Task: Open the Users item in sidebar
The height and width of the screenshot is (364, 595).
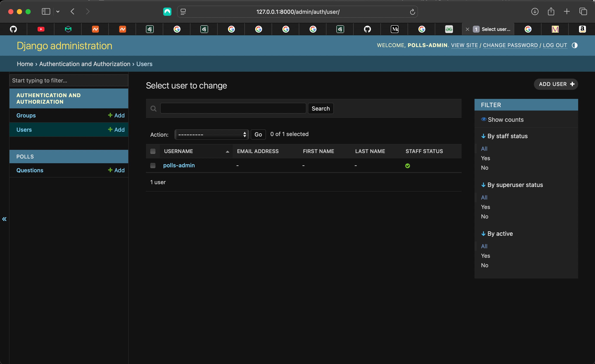Action: 24,130
